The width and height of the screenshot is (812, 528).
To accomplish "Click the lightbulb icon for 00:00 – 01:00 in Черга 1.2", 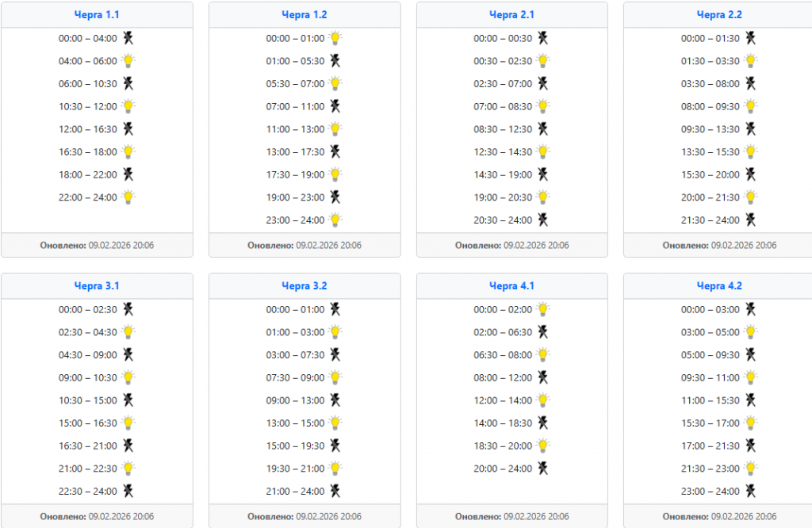I will [335, 38].
